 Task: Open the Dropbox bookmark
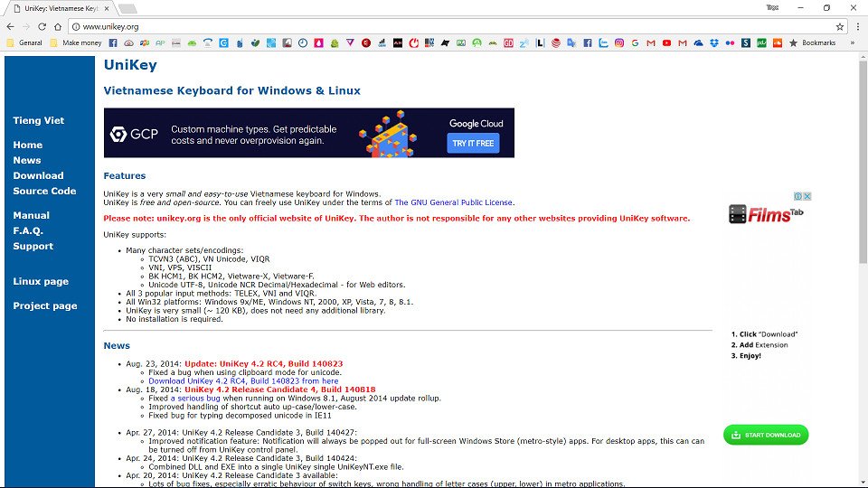[714, 43]
